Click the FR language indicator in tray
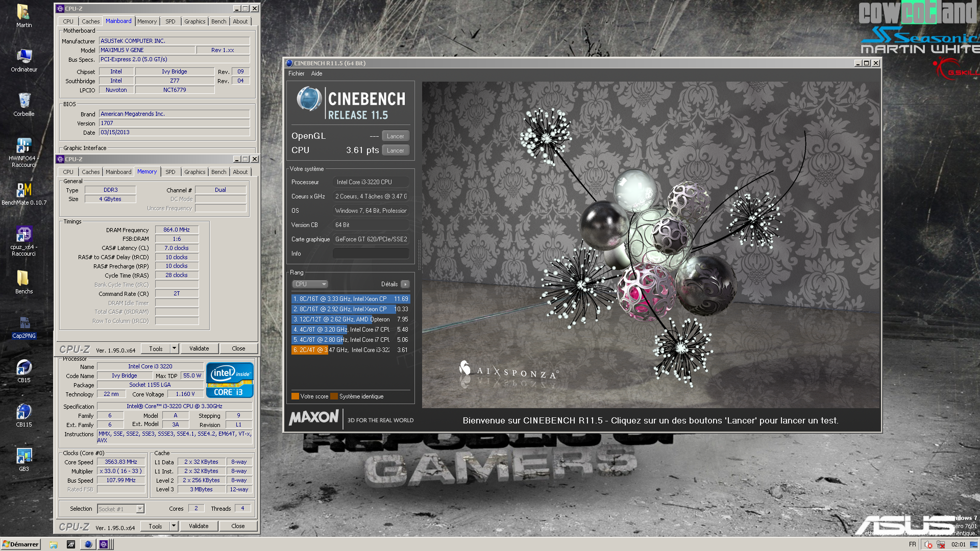The height and width of the screenshot is (551, 980). tap(912, 544)
